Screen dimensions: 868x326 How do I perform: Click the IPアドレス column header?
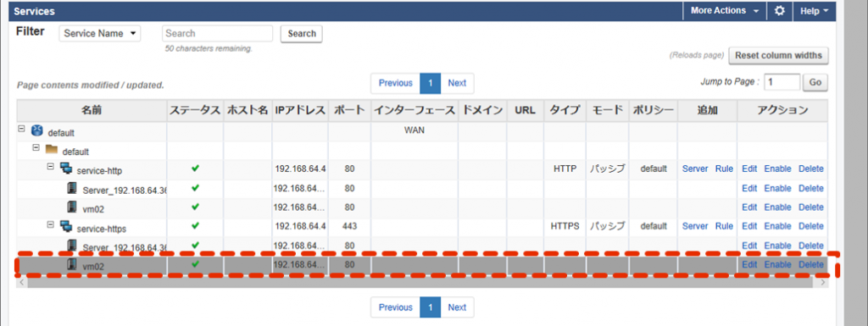coord(299,110)
